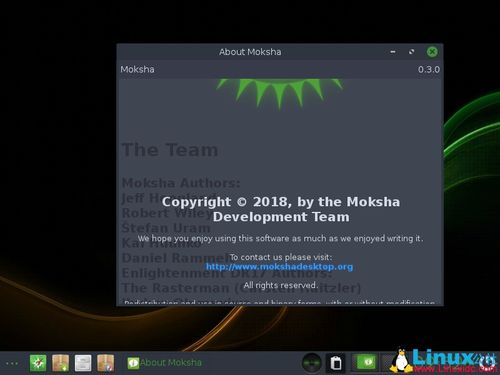Screen dimensions: 500x375
Task: Click the Moksha green sun logo
Action: (279, 93)
